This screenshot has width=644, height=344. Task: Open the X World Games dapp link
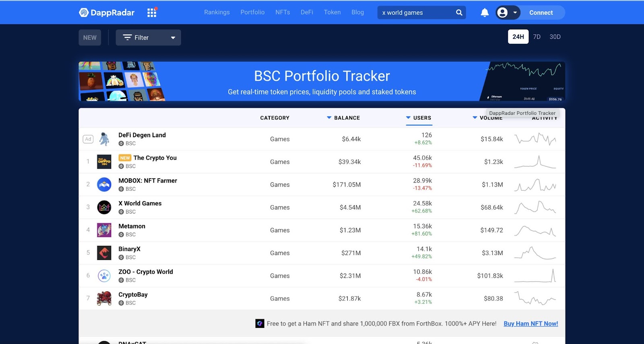[140, 204]
